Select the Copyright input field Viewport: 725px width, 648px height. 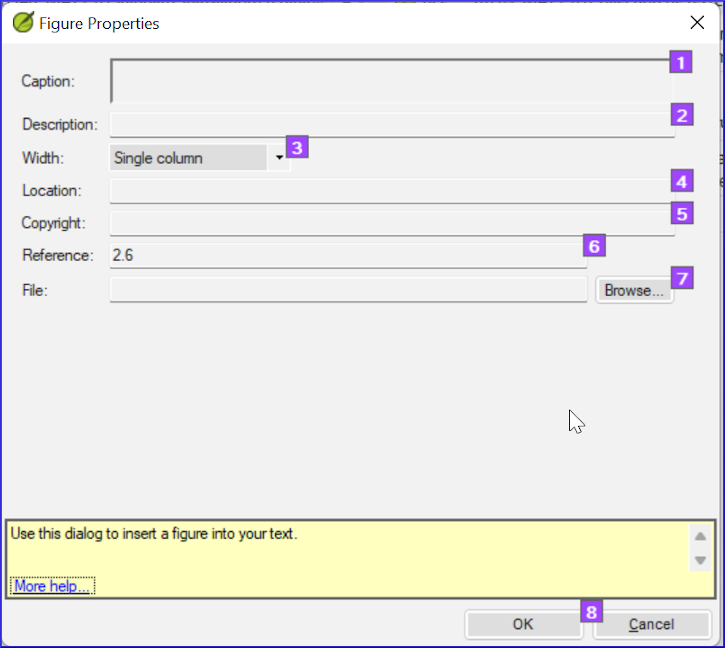tap(390, 222)
